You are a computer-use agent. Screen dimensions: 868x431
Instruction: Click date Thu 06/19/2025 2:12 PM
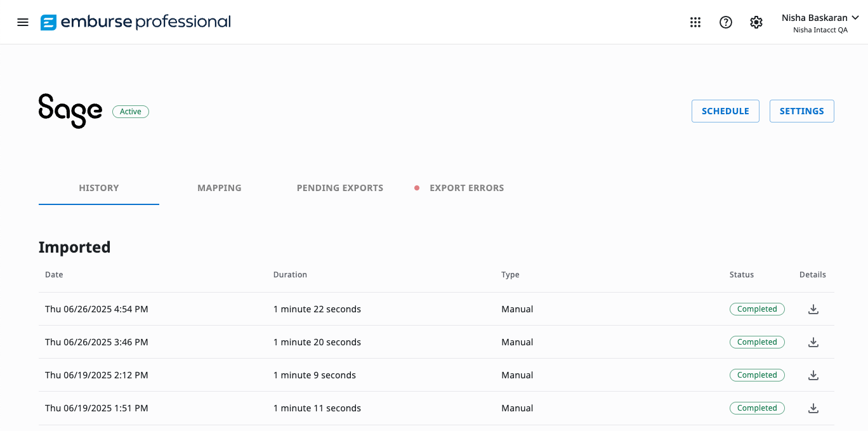96,375
